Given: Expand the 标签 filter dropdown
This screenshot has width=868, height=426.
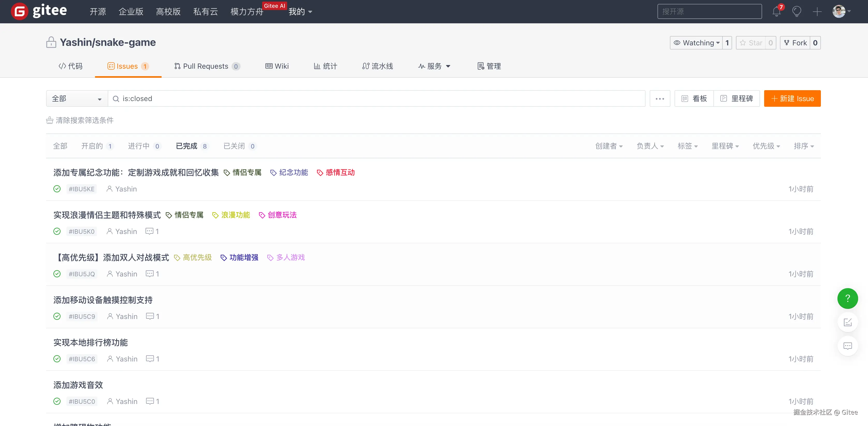Looking at the screenshot, I should pyautogui.click(x=688, y=146).
